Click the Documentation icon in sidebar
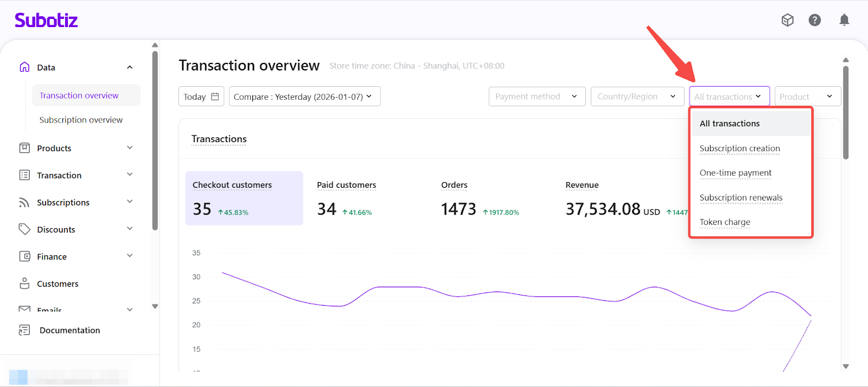Screen dimensions: 868x387 24,330
